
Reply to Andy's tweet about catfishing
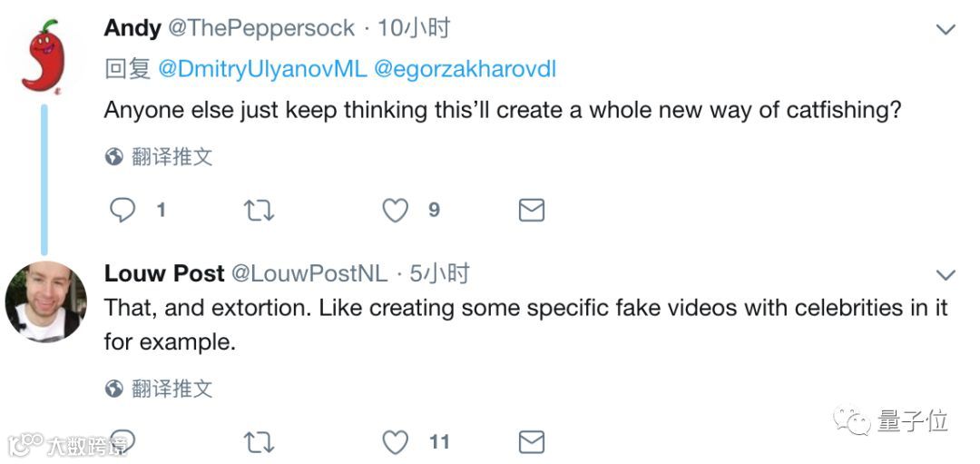pyautogui.click(x=122, y=211)
